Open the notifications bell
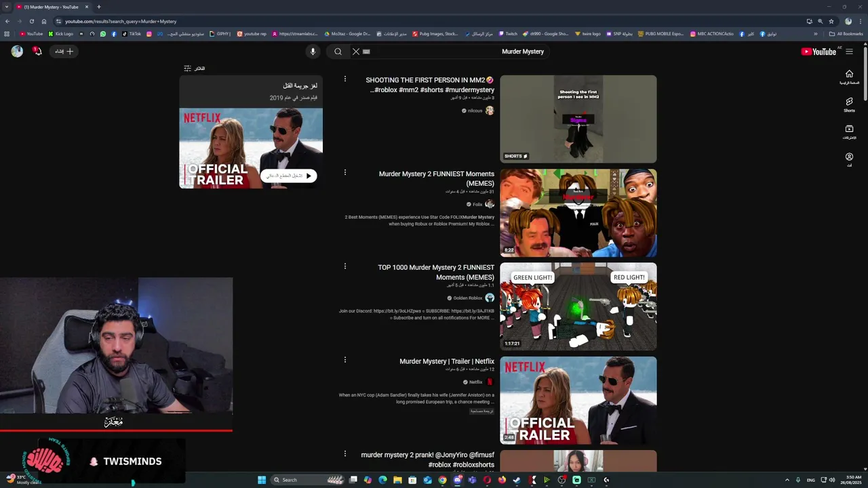 point(37,52)
